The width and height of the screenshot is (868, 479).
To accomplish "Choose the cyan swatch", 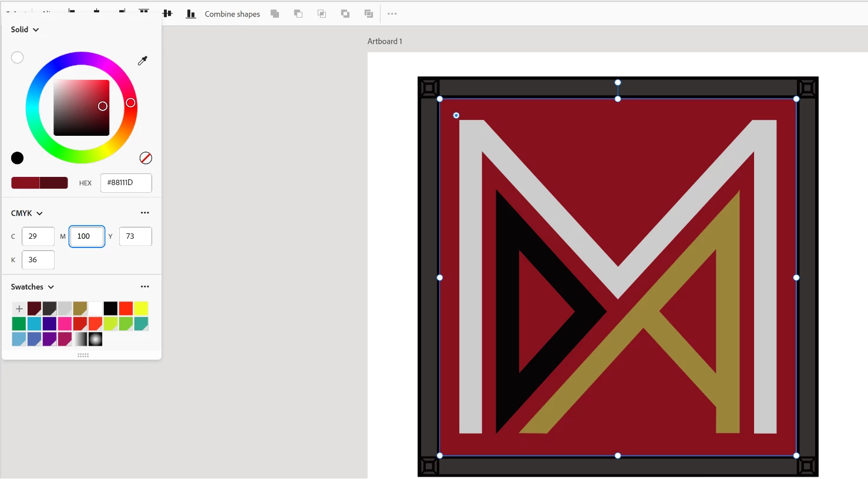I will pos(34,324).
